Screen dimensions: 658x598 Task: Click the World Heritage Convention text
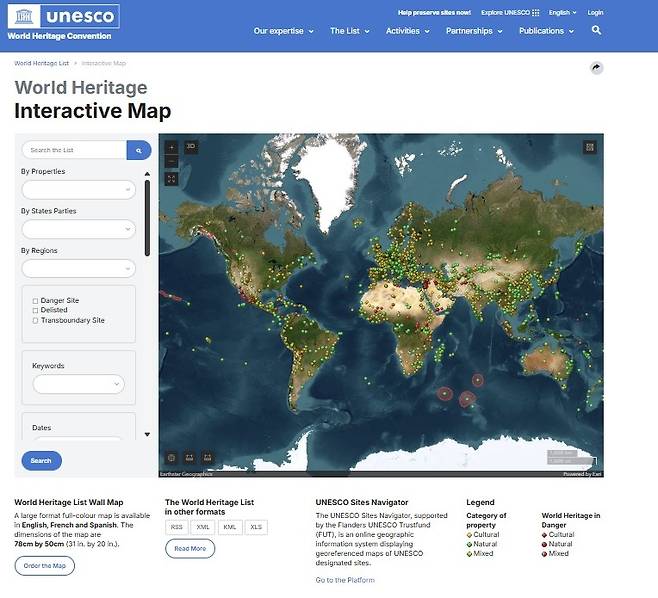point(59,36)
